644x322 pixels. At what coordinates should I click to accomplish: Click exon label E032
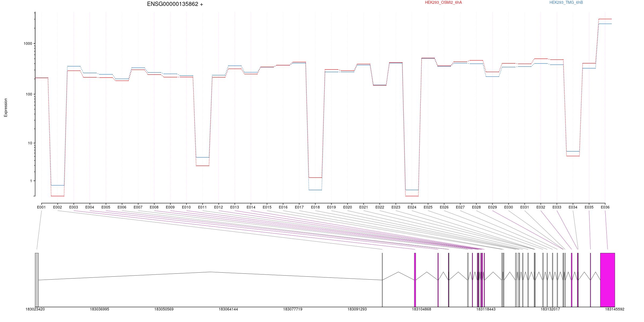tap(541, 207)
